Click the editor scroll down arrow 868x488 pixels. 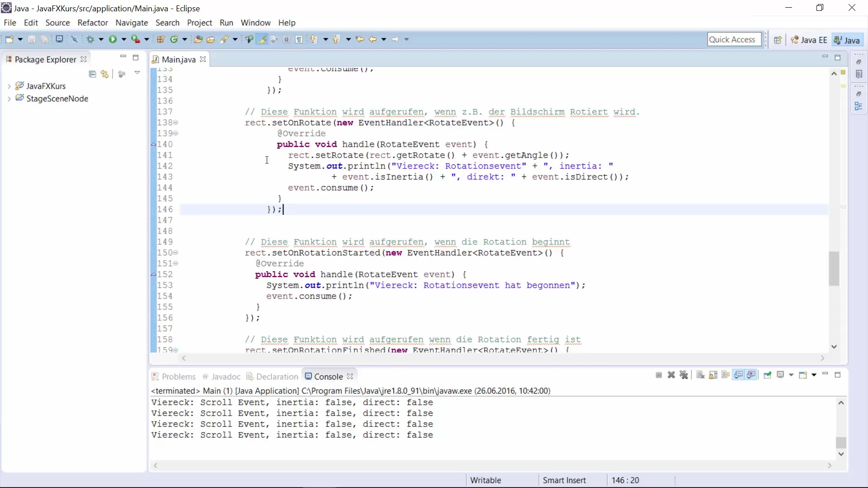click(834, 347)
